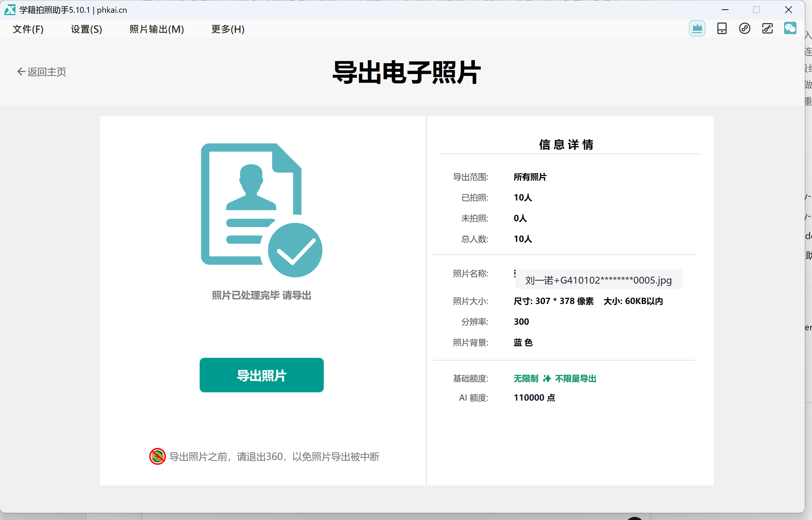812x520 pixels.
Task: Click the crown VIP membership icon
Action: (697, 29)
